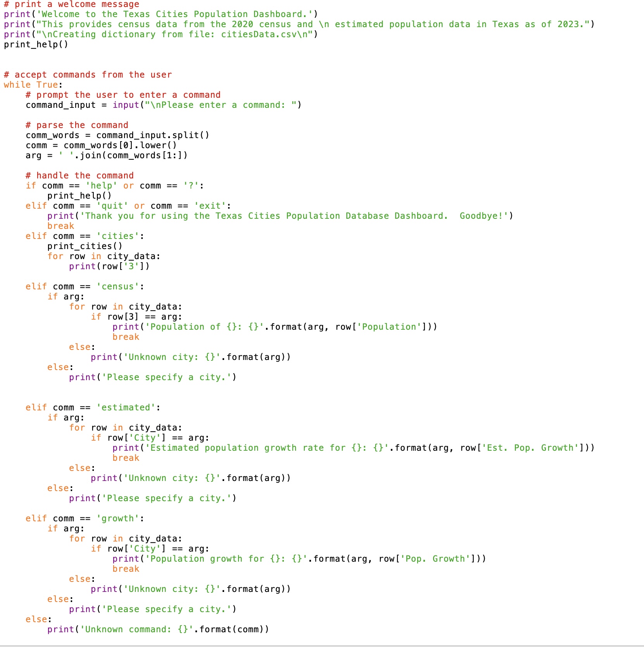Click the command_input assignment line
Viewport: 644px width, 647px height.
[x=164, y=105]
